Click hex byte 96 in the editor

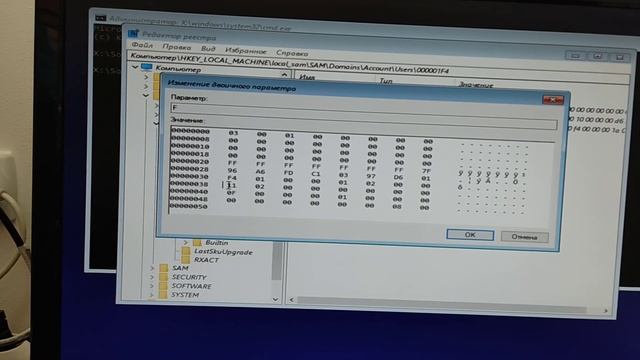(232, 171)
